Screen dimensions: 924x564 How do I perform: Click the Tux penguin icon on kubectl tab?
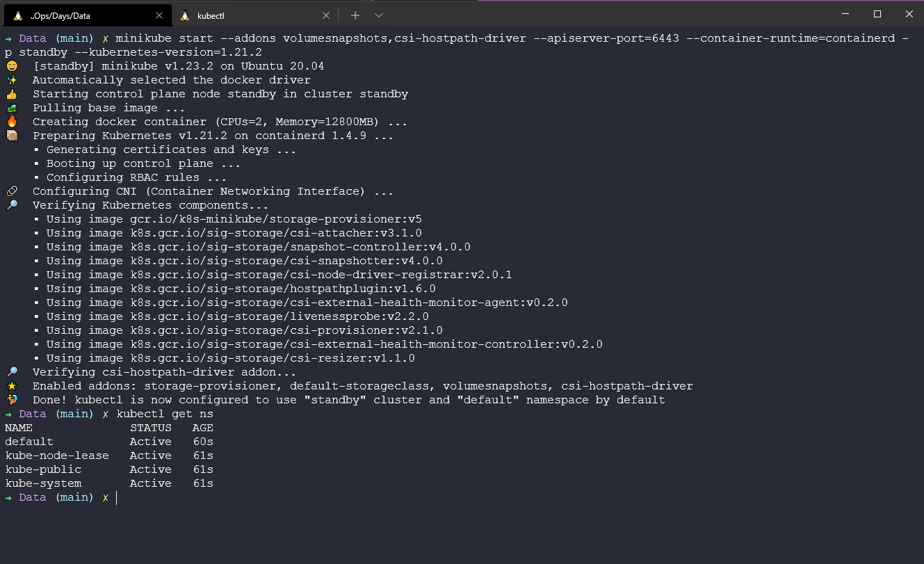point(185,15)
